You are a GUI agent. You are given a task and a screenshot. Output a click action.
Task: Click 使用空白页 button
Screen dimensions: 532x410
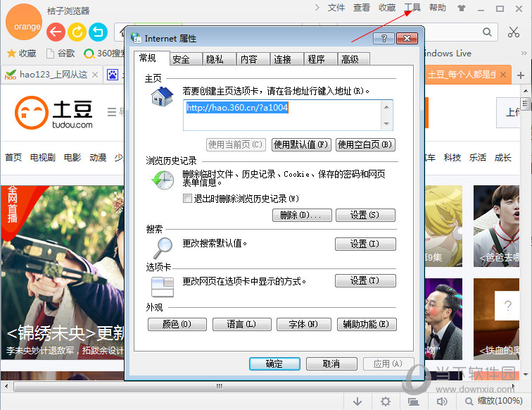[365, 144]
